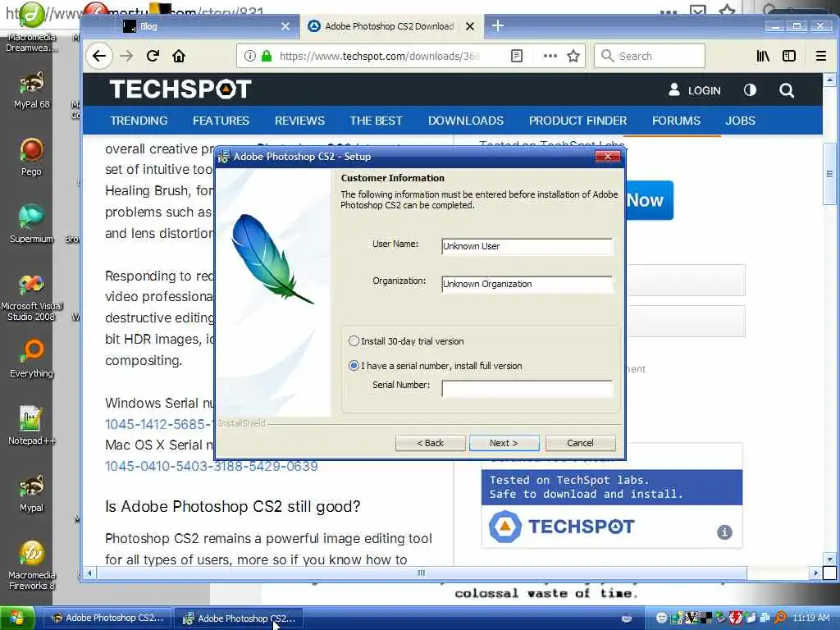Image resolution: width=840 pixels, height=630 pixels.
Task: Click the Organization field
Action: (527, 284)
